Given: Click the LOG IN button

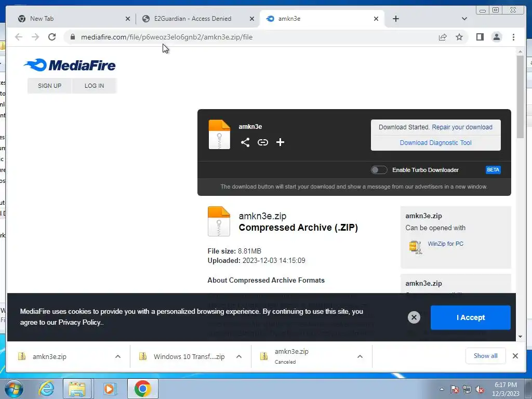Looking at the screenshot, I should pos(94,86).
